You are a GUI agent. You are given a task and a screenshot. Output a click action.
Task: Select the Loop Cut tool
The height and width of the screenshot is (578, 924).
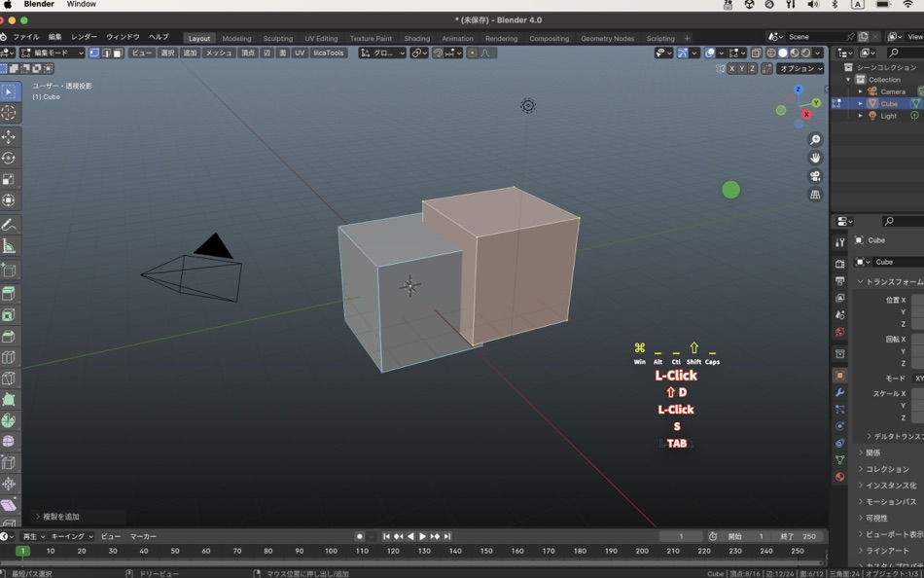pyautogui.click(x=9, y=357)
